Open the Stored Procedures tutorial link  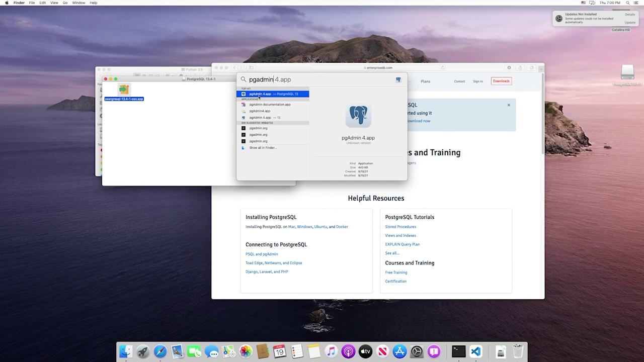point(400,227)
